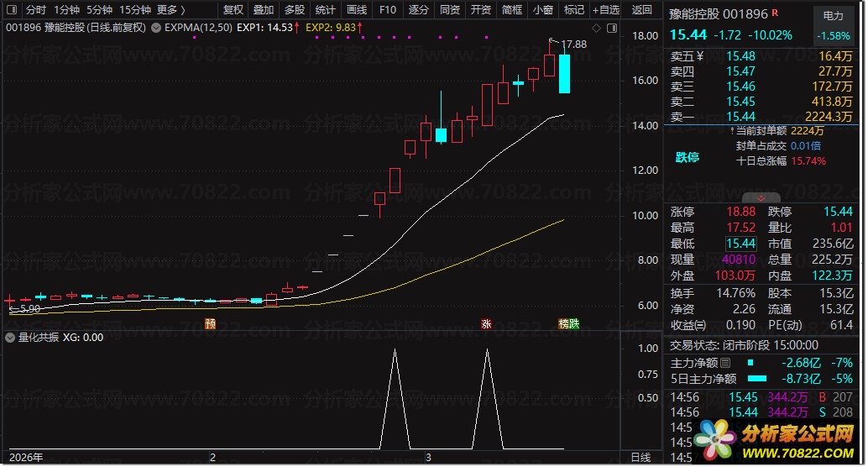The width and height of the screenshot is (868, 467).
Task: Select the 卖五 price 15.48
Action: pyautogui.click(x=740, y=56)
